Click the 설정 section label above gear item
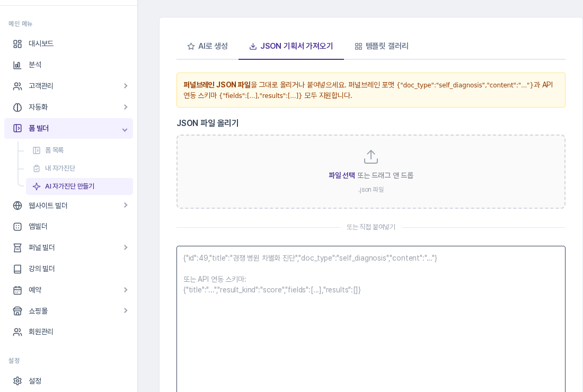 coord(14,361)
